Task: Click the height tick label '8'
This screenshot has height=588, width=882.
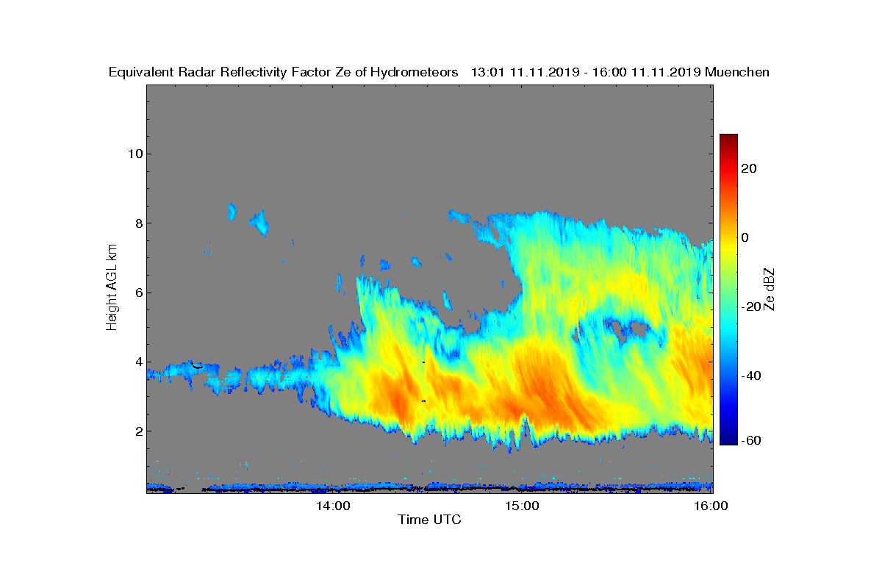Action: [137, 223]
